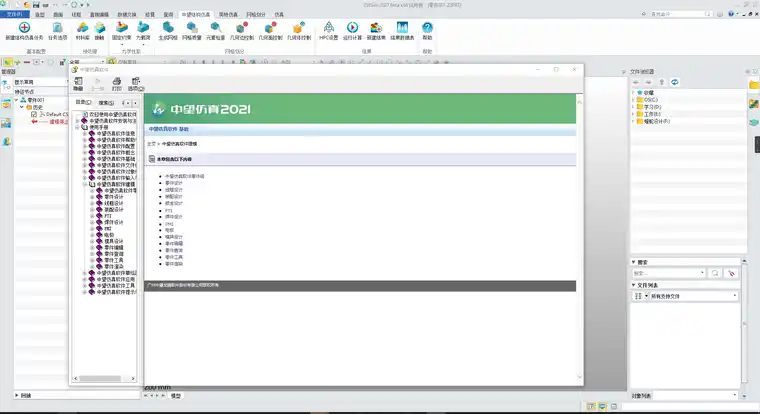The width and height of the screenshot is (760, 414).
Task: Open the 零件设计 link in help content list
Action: pos(174,183)
